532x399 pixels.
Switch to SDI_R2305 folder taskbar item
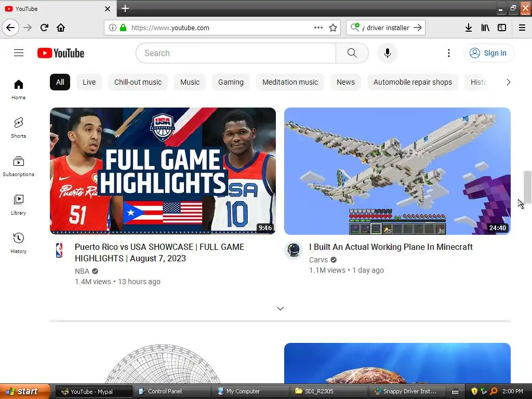(328, 391)
